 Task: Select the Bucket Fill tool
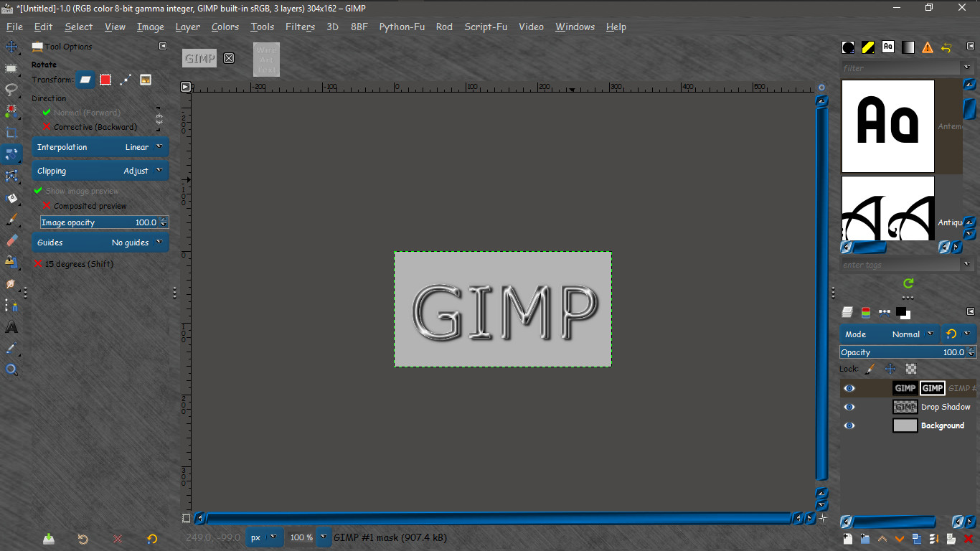[x=11, y=198]
